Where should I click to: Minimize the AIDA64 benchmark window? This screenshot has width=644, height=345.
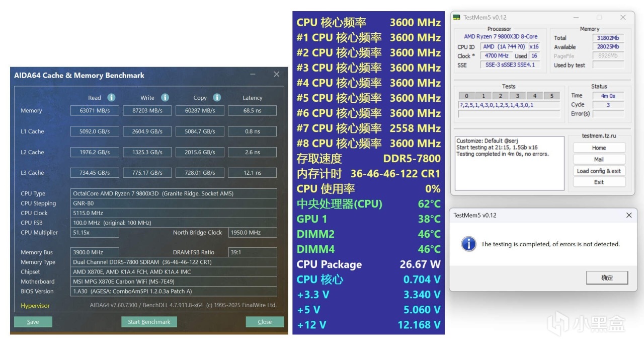tap(253, 75)
